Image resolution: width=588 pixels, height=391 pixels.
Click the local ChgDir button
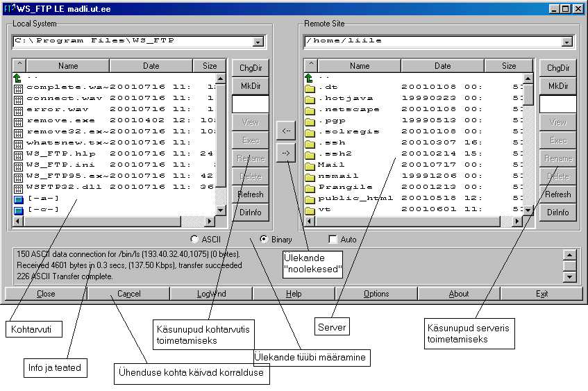(251, 68)
